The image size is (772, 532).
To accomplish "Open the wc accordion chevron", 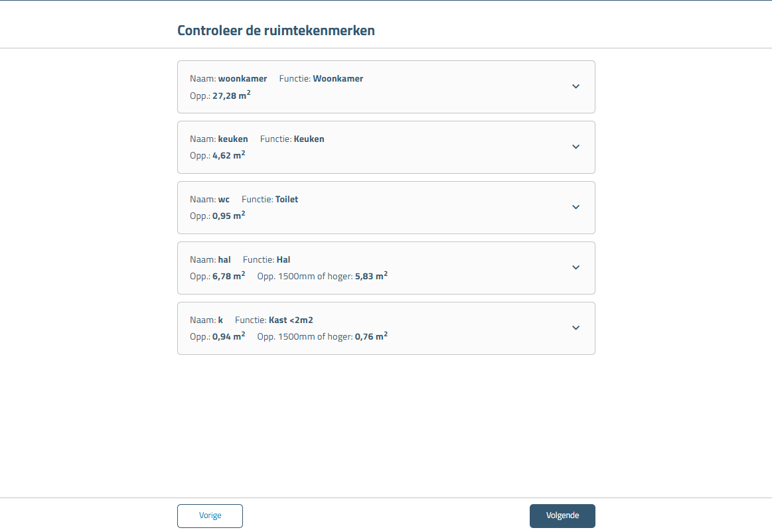I will tap(576, 207).
